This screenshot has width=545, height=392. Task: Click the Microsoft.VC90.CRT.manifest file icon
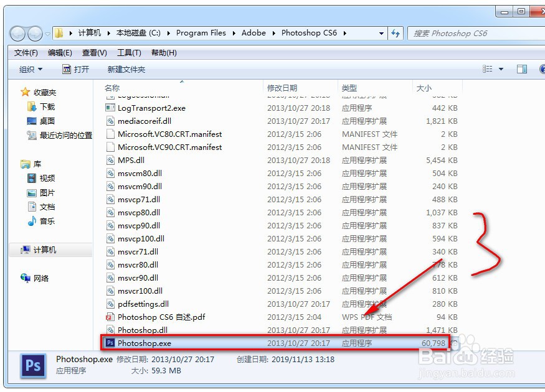pyautogui.click(x=110, y=147)
